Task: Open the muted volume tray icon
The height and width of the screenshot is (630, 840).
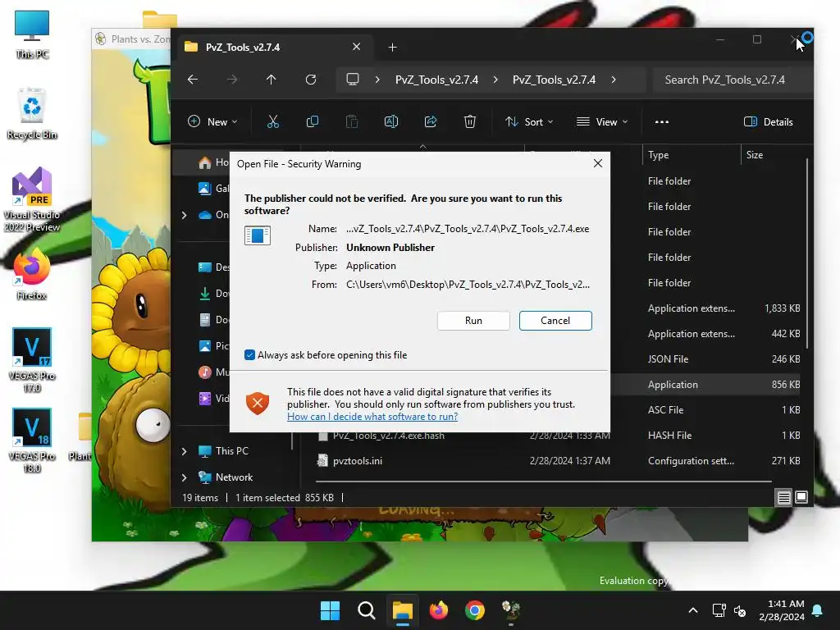Action: 740,610
